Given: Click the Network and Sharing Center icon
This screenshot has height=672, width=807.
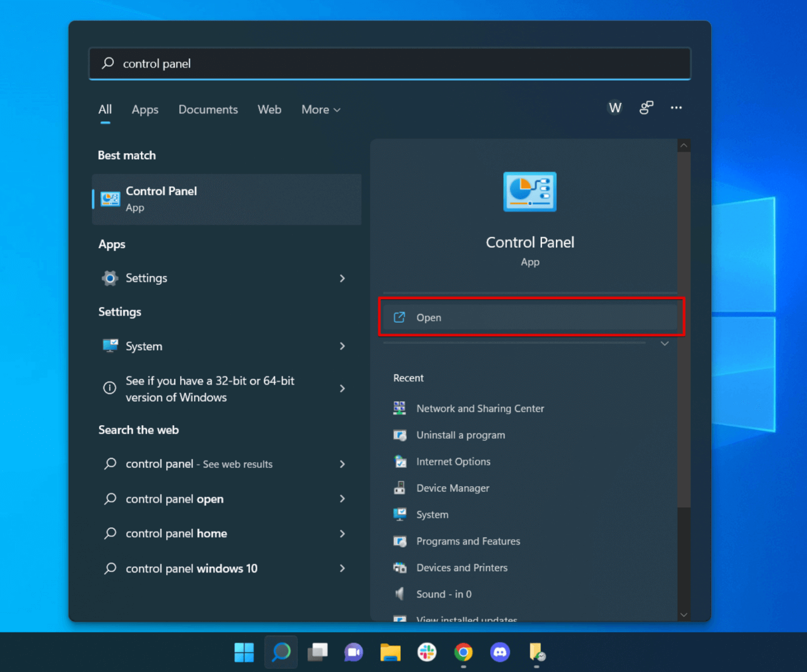Looking at the screenshot, I should click(x=399, y=408).
